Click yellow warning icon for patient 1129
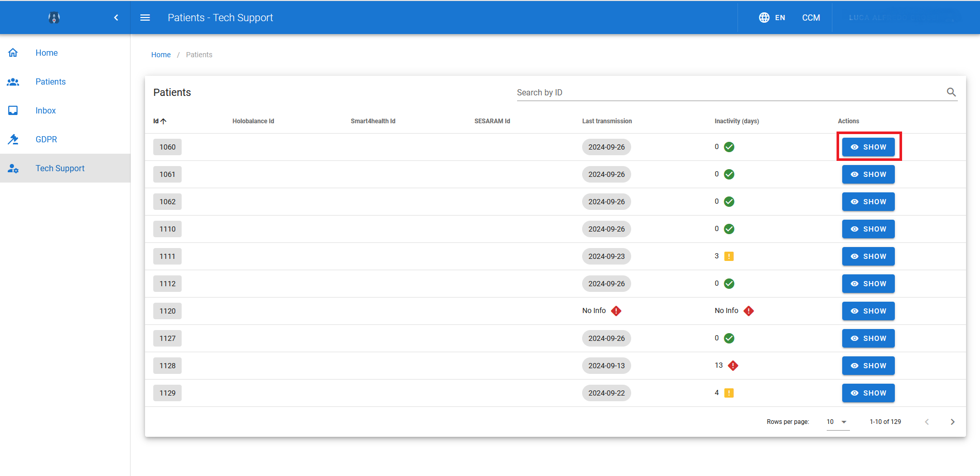 point(729,393)
